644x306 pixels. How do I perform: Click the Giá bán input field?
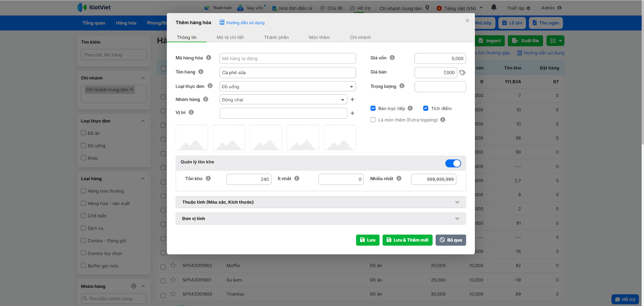(x=436, y=72)
